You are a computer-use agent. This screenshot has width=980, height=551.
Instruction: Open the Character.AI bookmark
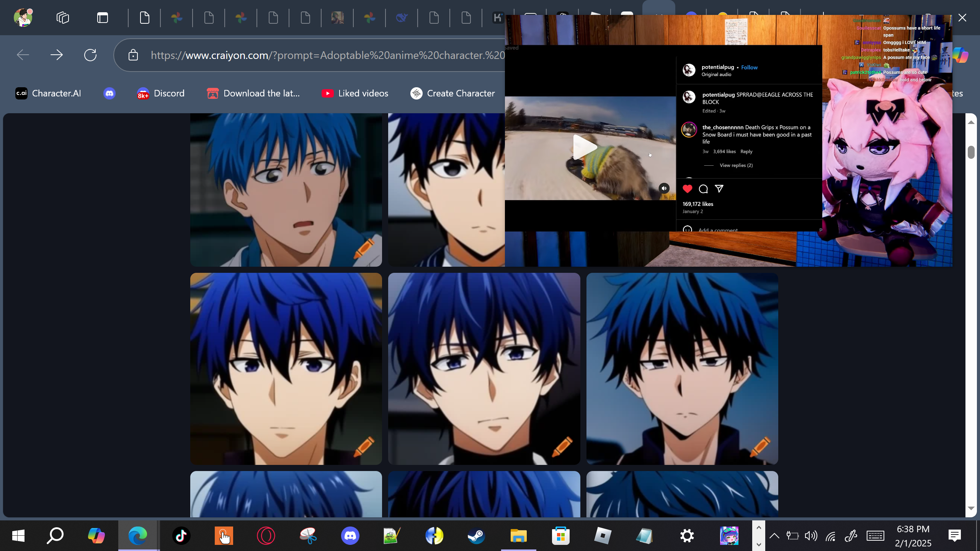click(48, 93)
